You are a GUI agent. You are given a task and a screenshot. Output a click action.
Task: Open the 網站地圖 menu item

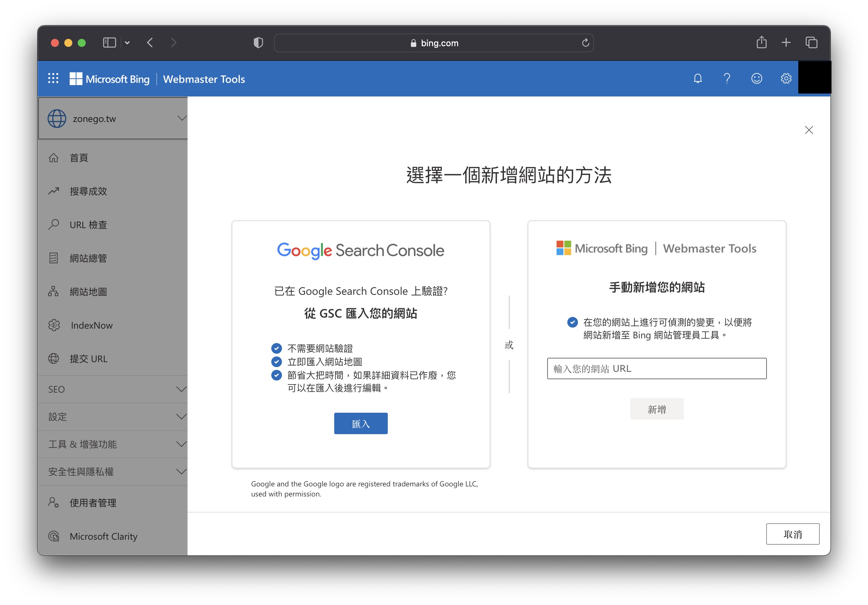coord(113,291)
